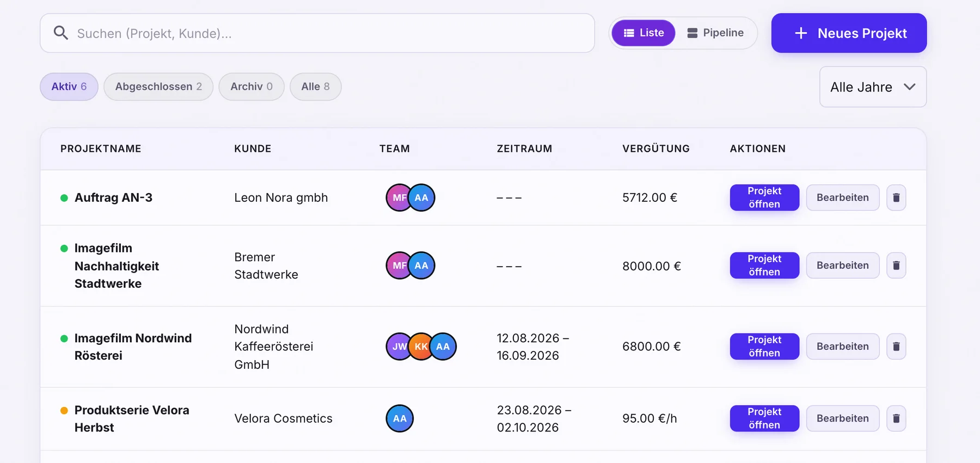Delete the Auftrag AN-3 project via trash icon

tap(896, 197)
